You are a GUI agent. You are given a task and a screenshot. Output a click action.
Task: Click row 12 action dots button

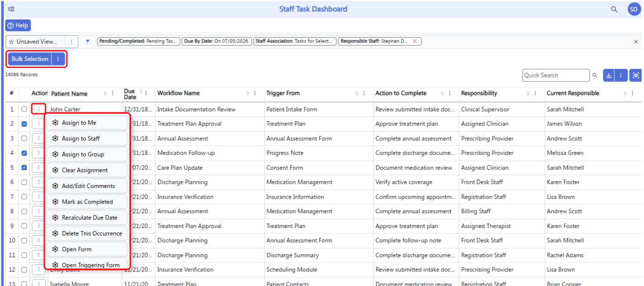pos(39,270)
